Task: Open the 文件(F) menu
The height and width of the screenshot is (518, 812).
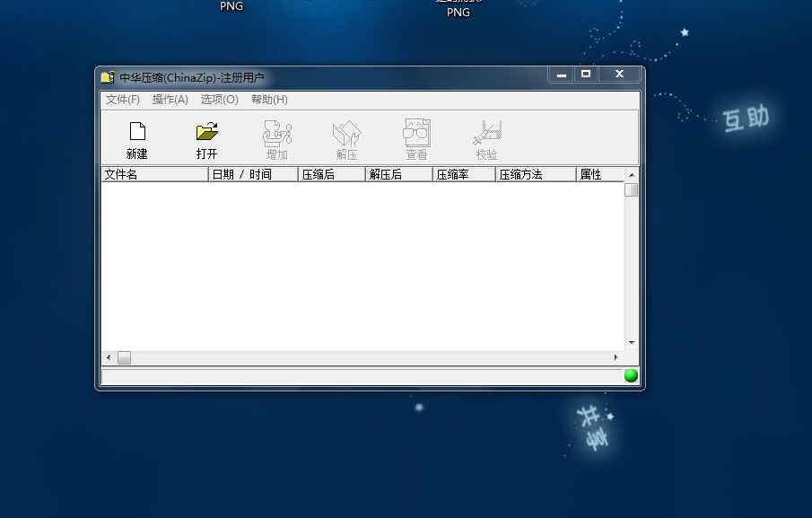Action: [x=123, y=100]
